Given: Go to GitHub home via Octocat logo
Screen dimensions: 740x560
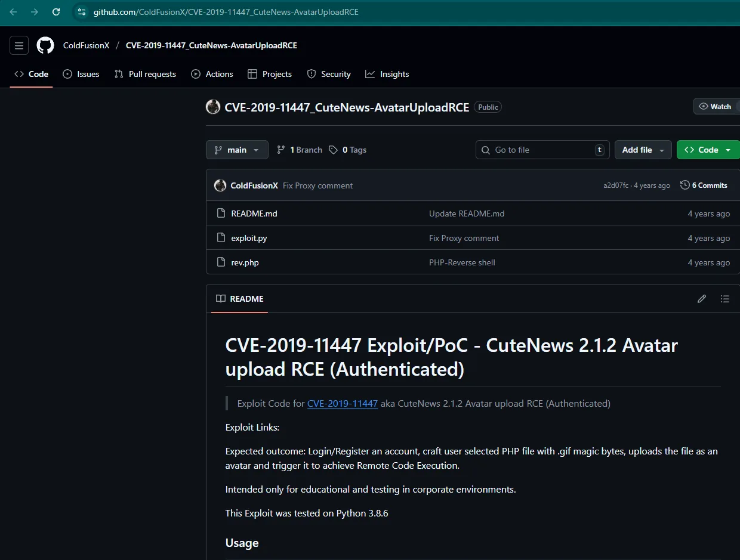Looking at the screenshot, I should coord(45,45).
